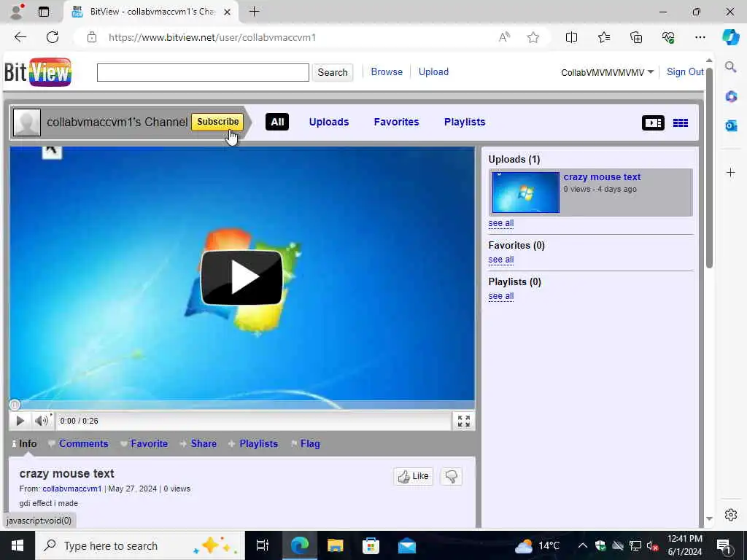Open Edge profile icon
Image resolution: width=747 pixels, height=560 pixels.
pos(17,12)
